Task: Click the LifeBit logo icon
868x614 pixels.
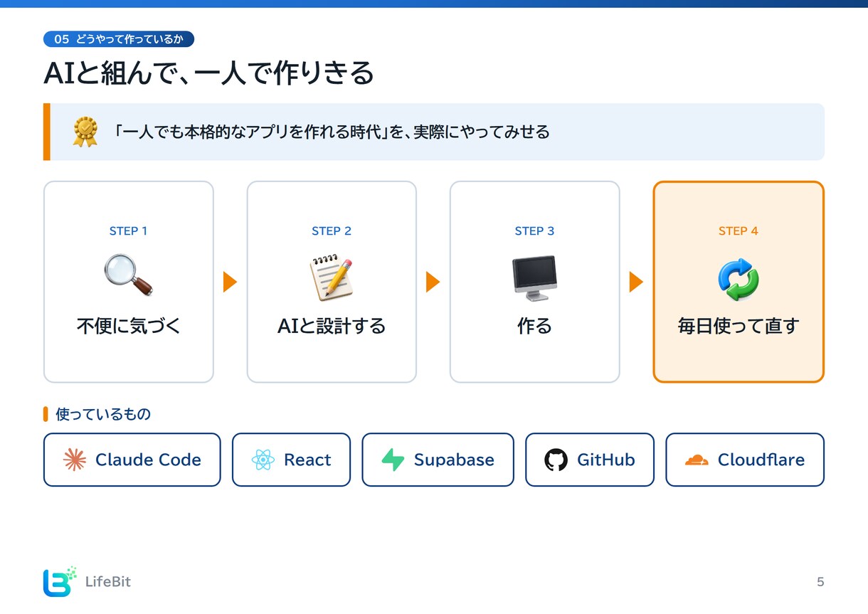Action: [59, 581]
